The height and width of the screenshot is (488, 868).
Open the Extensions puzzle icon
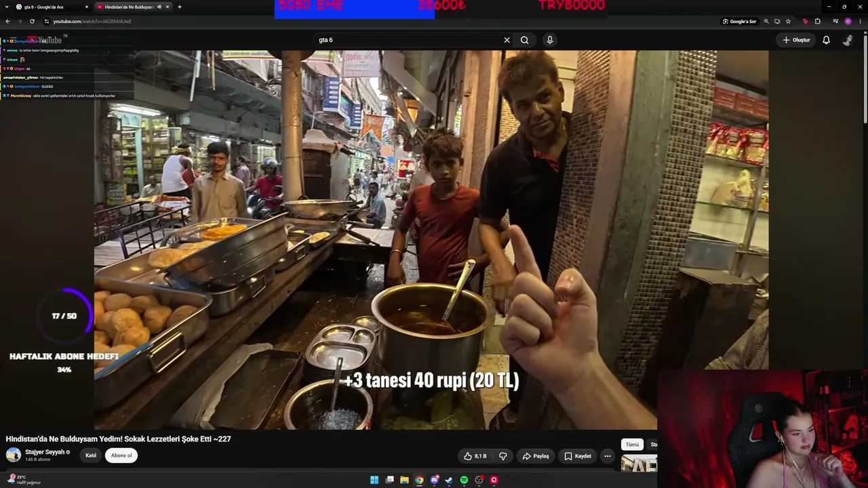point(817,21)
